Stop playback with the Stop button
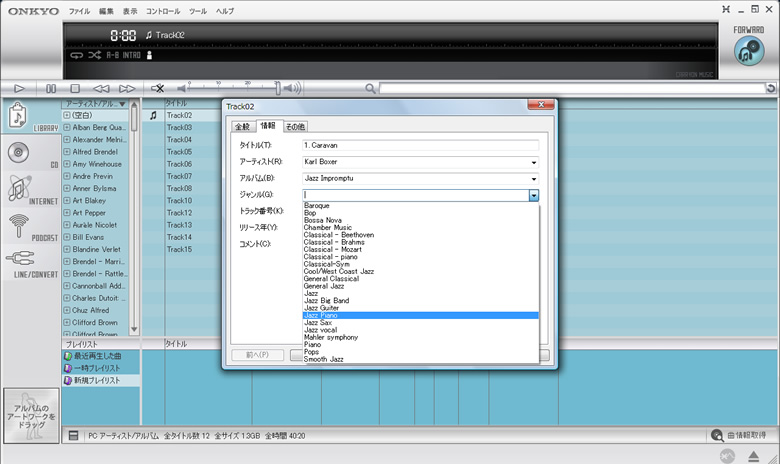Screen dimensions: 780x464 pyautogui.click(x=75, y=89)
